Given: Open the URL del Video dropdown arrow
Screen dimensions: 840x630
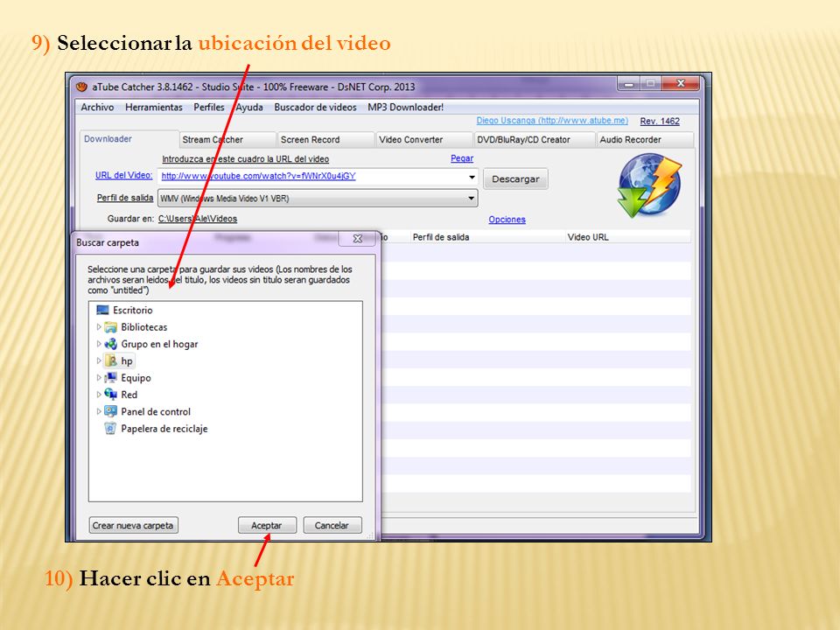Looking at the screenshot, I should [472, 177].
